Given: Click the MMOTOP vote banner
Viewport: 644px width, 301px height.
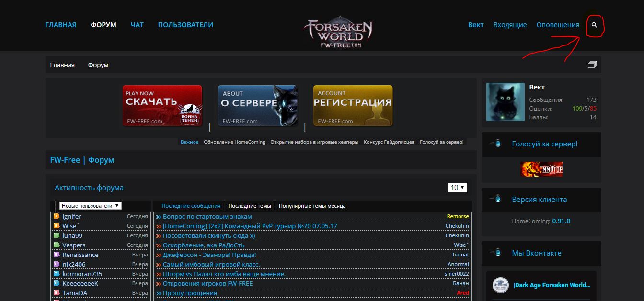Looking at the screenshot, I should tap(541, 169).
